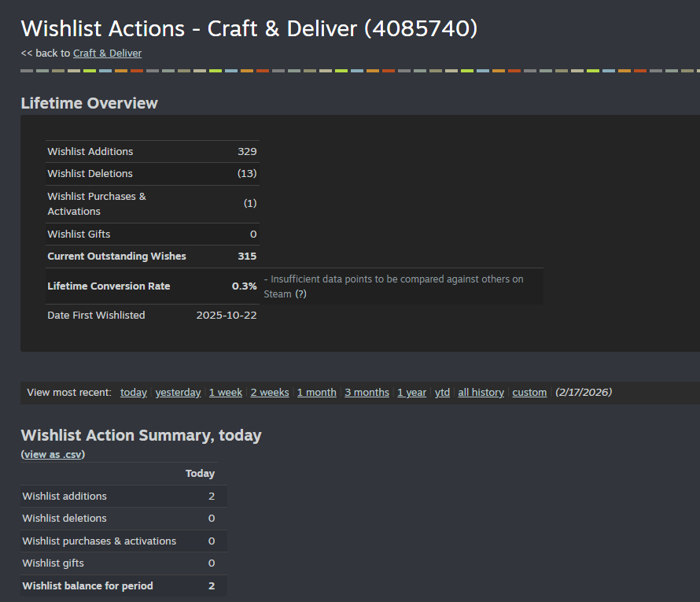Select the Date First Wishlisted entry
The width and height of the screenshot is (700, 602).
(x=96, y=315)
